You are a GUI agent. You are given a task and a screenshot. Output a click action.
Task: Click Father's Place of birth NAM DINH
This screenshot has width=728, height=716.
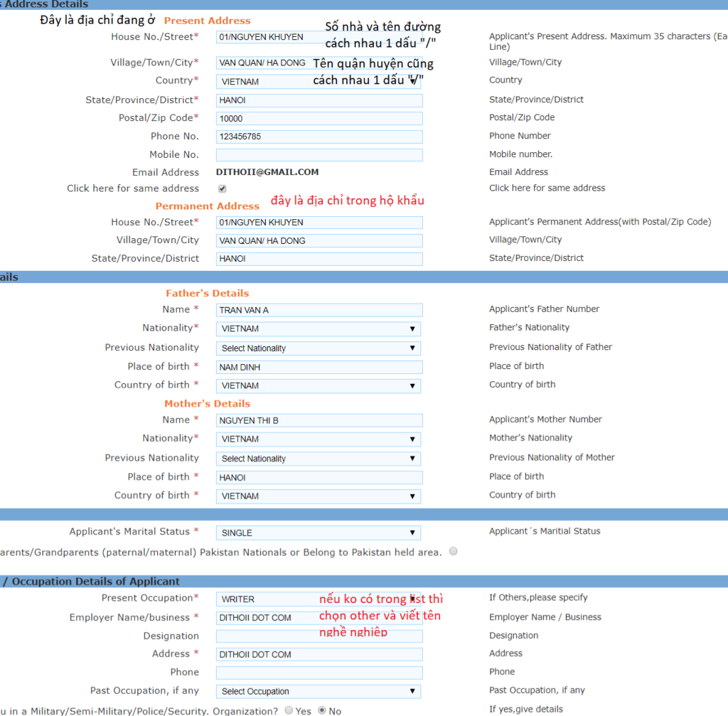point(319,368)
